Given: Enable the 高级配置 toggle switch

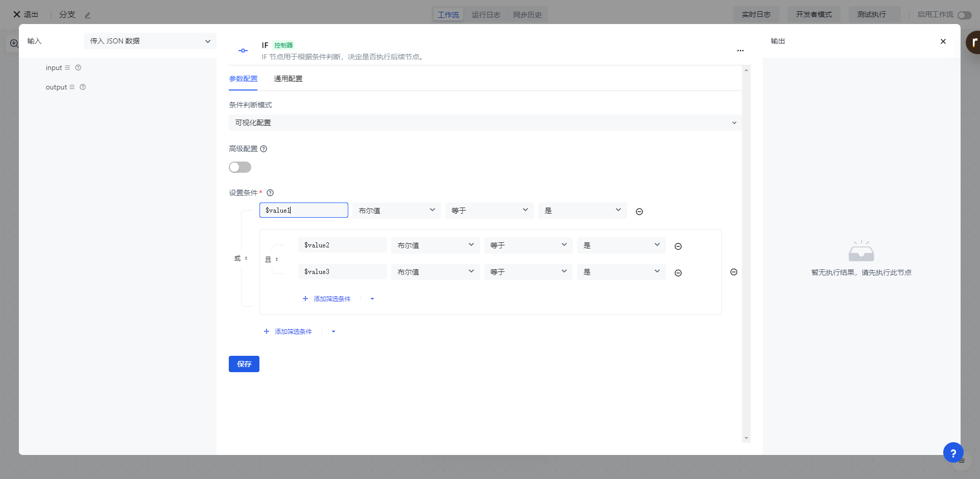Looking at the screenshot, I should (240, 167).
